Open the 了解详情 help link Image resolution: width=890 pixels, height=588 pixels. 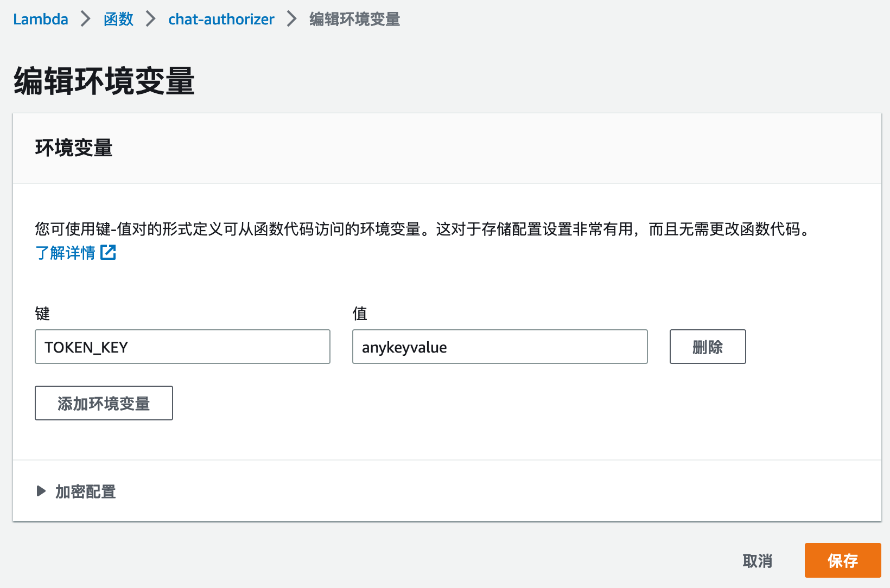(65, 253)
